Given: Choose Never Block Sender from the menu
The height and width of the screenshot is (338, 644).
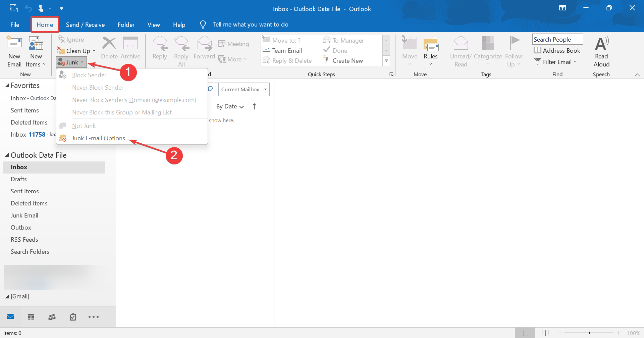Looking at the screenshot, I should (132, 87).
